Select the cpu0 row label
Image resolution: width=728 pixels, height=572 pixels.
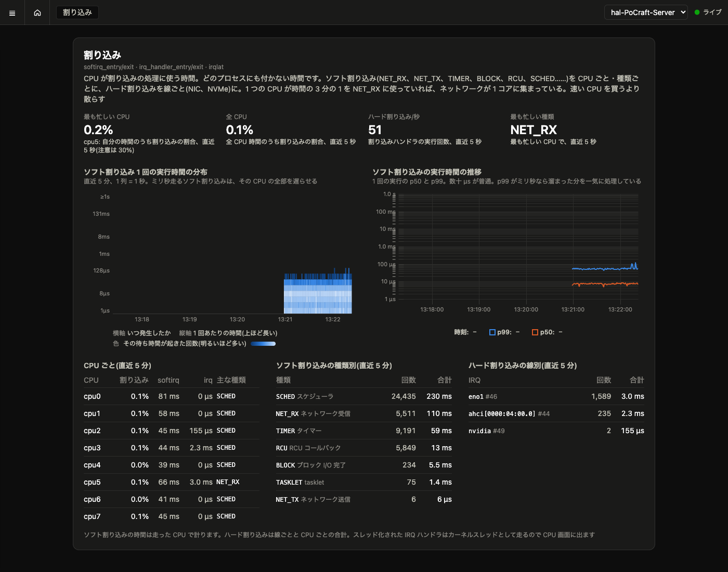(92, 396)
